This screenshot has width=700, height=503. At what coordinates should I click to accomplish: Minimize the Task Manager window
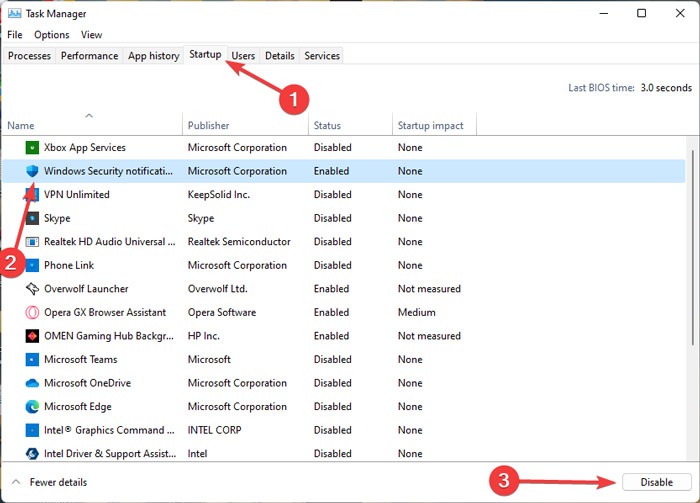click(604, 13)
